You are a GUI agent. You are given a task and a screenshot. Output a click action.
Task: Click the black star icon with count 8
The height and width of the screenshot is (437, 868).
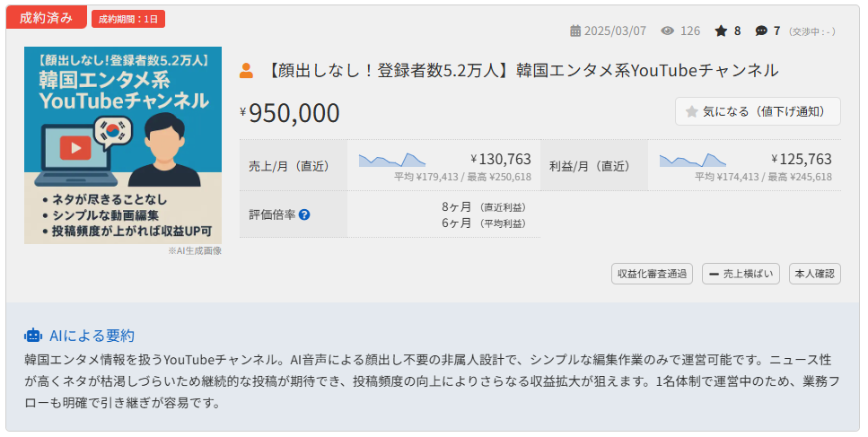721,31
